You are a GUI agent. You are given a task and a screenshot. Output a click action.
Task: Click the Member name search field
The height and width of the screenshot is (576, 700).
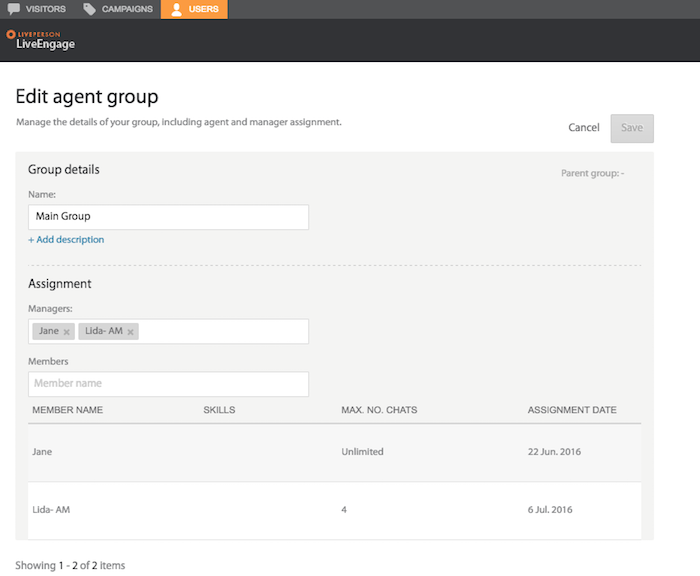(x=168, y=384)
